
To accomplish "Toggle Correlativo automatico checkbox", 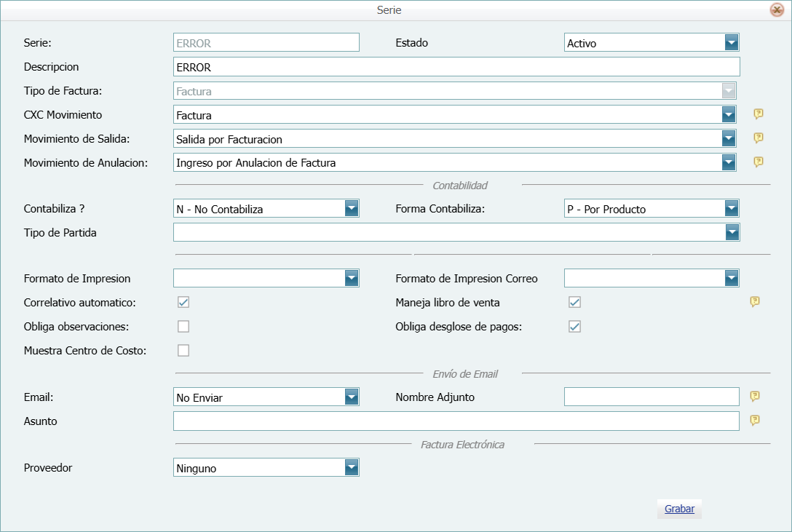I will pyautogui.click(x=183, y=302).
